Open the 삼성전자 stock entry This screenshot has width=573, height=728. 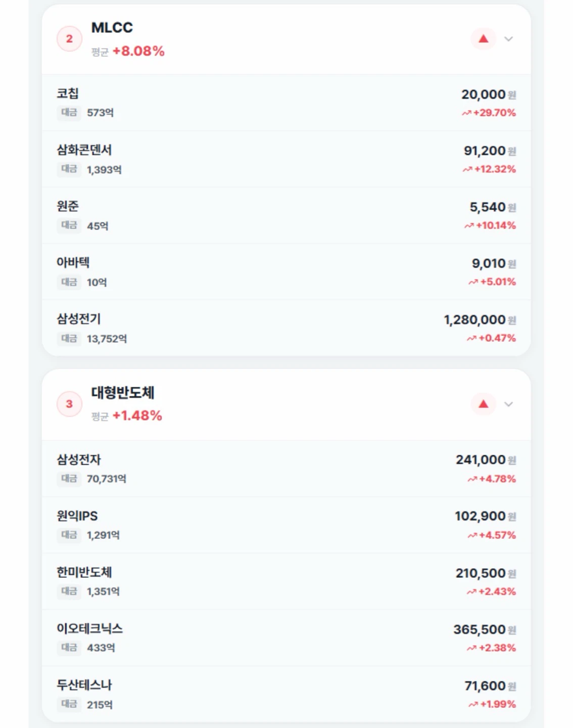click(286, 469)
